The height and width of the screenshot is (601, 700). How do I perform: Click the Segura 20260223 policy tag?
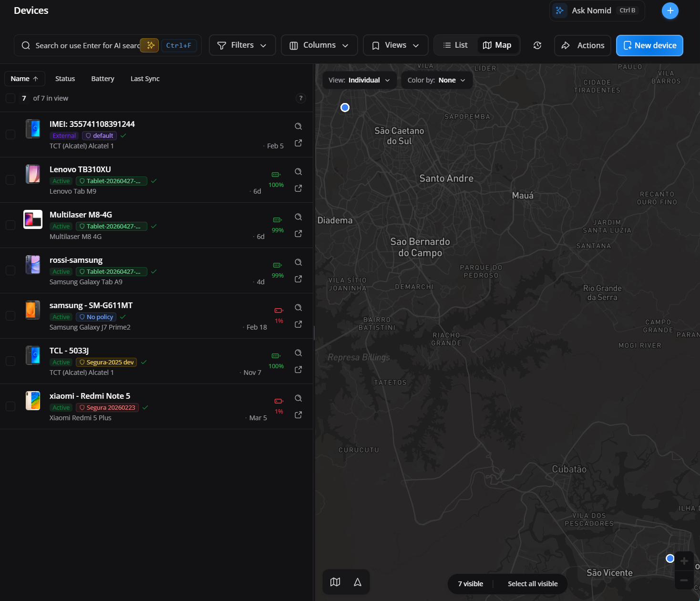pyautogui.click(x=107, y=408)
